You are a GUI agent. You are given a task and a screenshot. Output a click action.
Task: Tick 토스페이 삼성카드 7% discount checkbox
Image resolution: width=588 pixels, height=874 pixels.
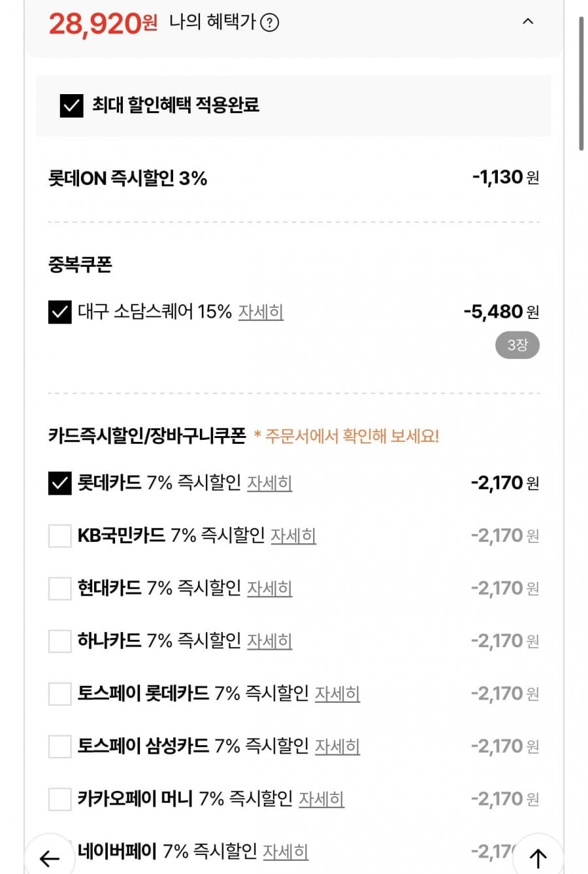[59, 747]
